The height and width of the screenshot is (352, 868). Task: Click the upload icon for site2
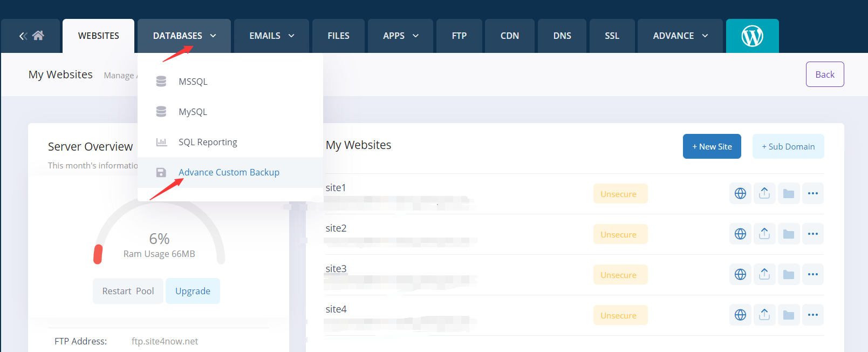[764, 234]
